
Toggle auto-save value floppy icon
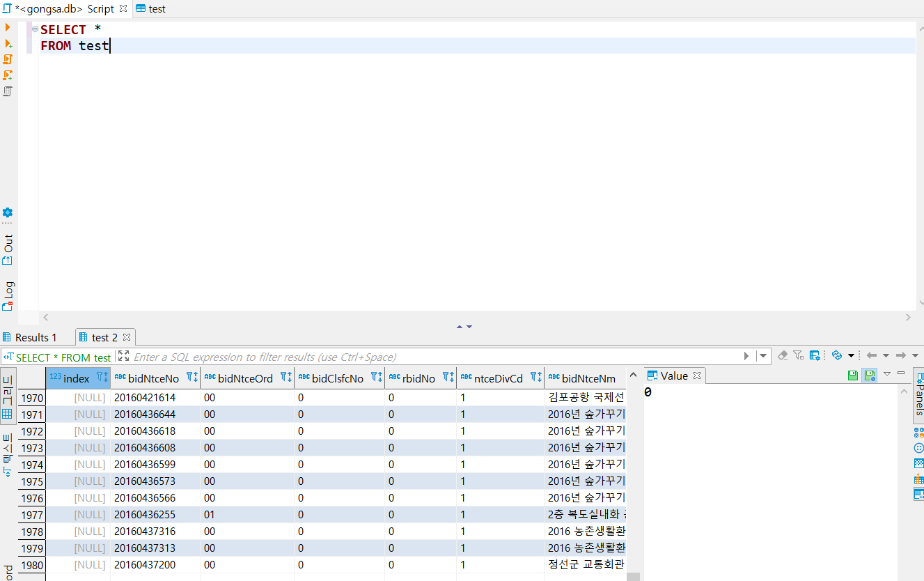[869, 375]
